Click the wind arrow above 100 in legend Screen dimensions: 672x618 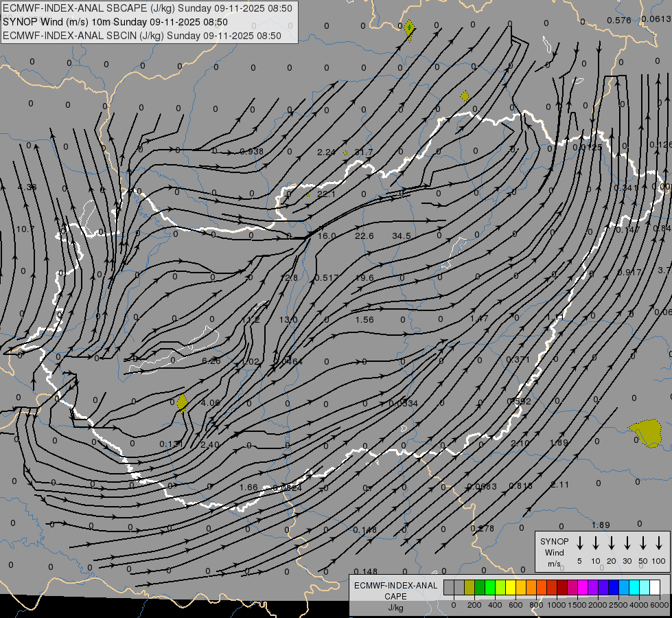pos(659,543)
